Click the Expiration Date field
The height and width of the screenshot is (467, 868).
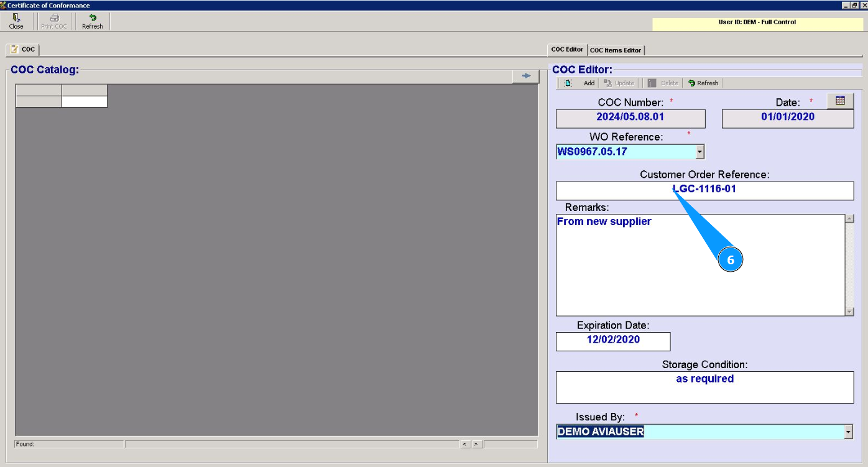[x=613, y=341]
